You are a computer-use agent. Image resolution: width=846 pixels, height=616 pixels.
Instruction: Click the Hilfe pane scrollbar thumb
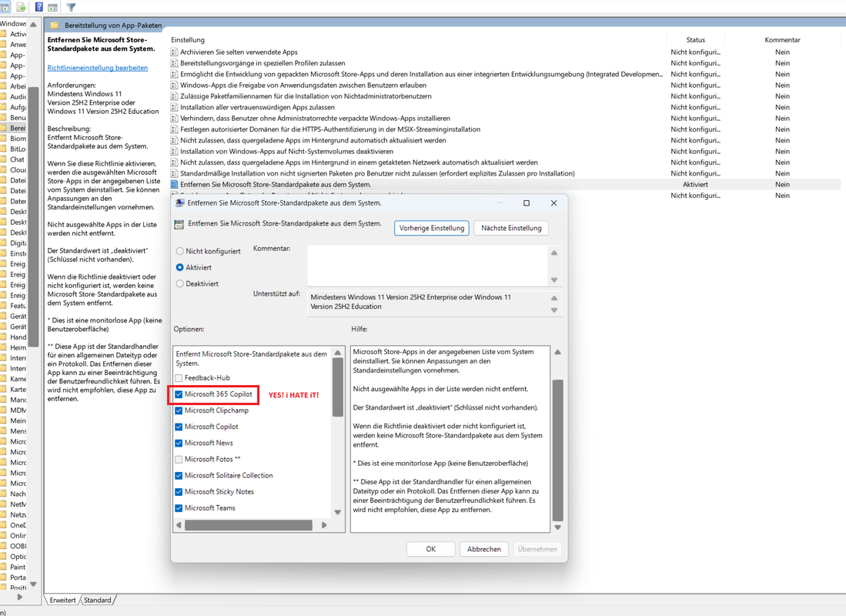pos(558,450)
